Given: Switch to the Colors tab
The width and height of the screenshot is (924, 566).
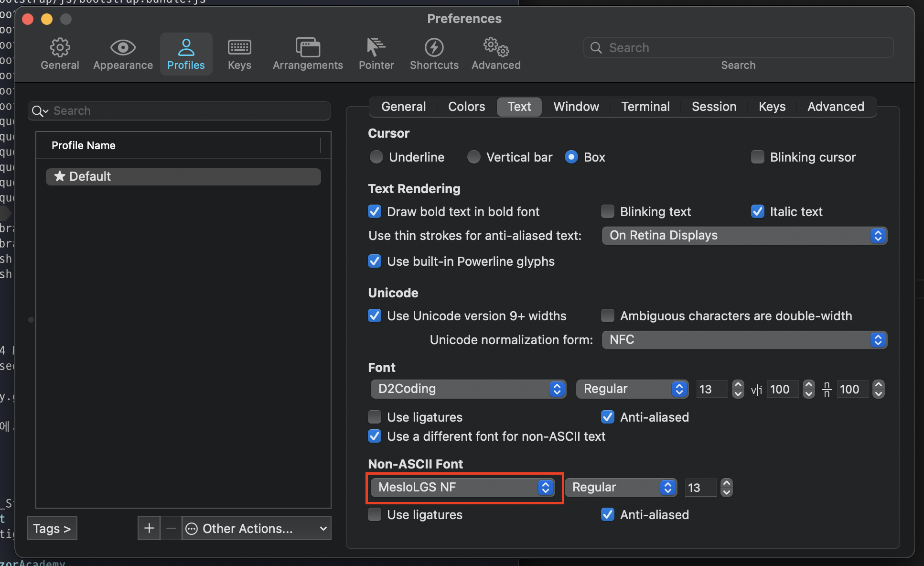Looking at the screenshot, I should tap(466, 107).
